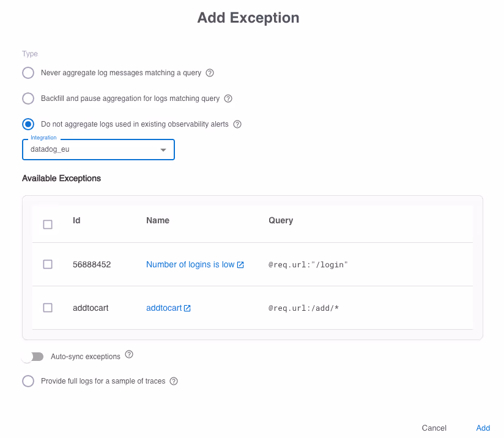Click help icon beside observability alerts option

tap(237, 124)
